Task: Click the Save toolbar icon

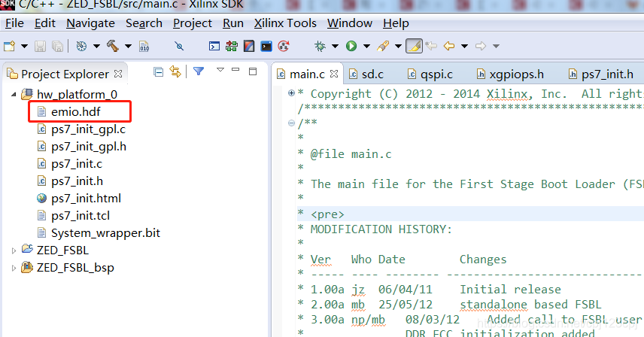Action: coord(41,46)
